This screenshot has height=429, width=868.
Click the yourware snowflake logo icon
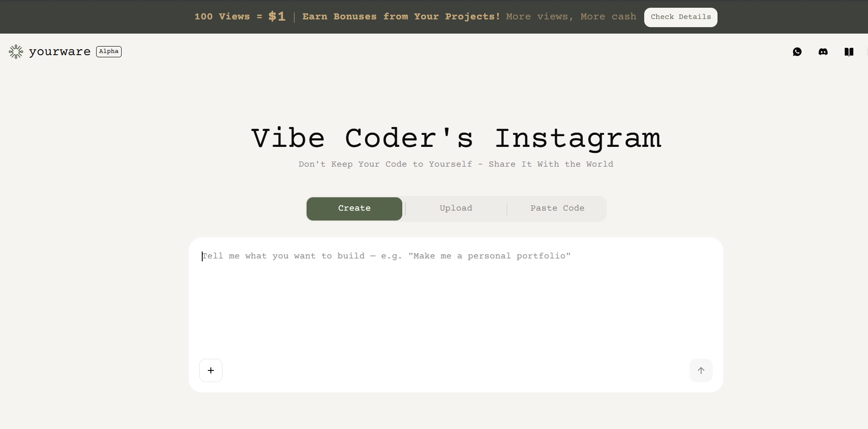point(16,52)
